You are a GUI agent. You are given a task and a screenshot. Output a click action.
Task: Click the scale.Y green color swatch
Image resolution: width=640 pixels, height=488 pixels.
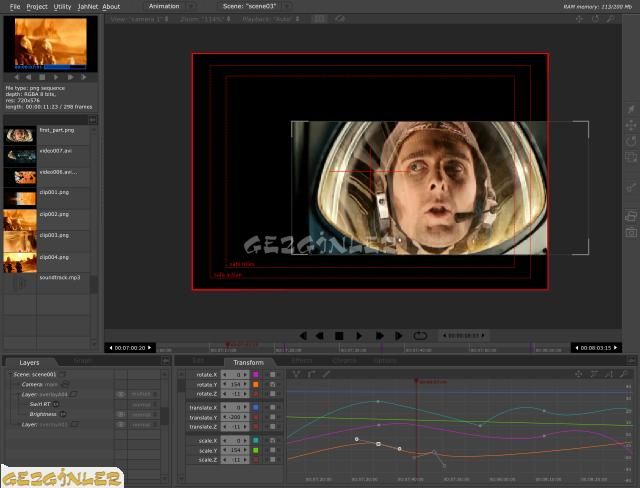click(256, 450)
